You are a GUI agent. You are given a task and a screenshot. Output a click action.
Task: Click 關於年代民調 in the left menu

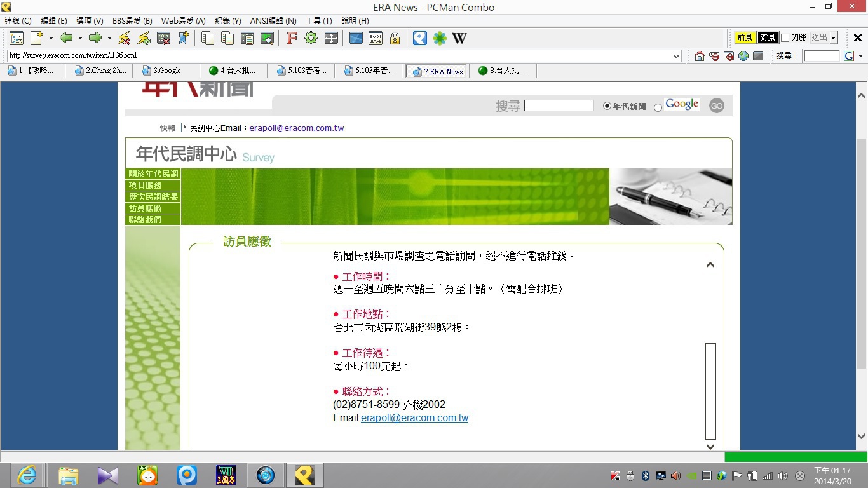(x=153, y=173)
